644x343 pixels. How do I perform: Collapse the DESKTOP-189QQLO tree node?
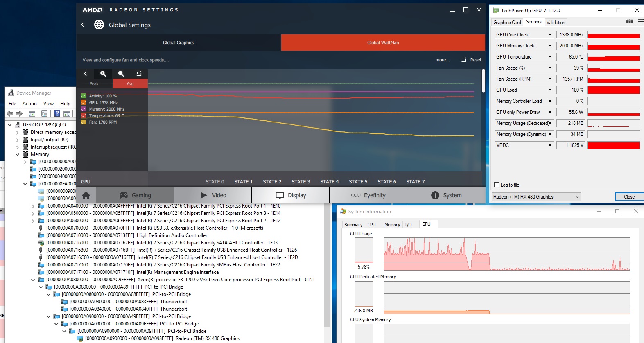click(x=9, y=125)
